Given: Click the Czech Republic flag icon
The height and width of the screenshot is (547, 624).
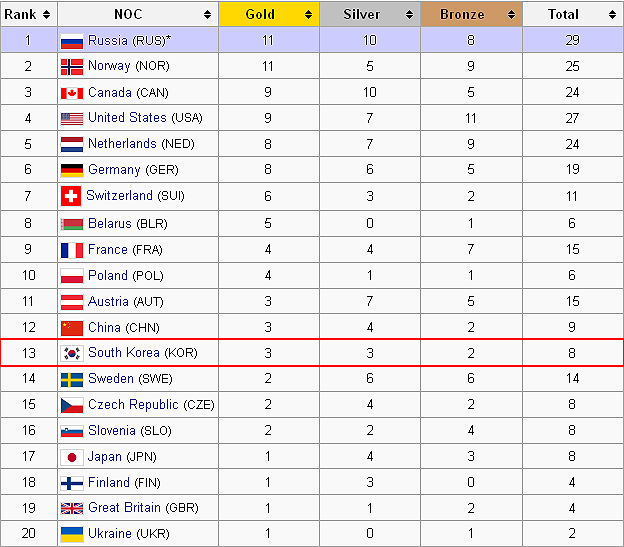Looking at the screenshot, I should coord(72,405).
